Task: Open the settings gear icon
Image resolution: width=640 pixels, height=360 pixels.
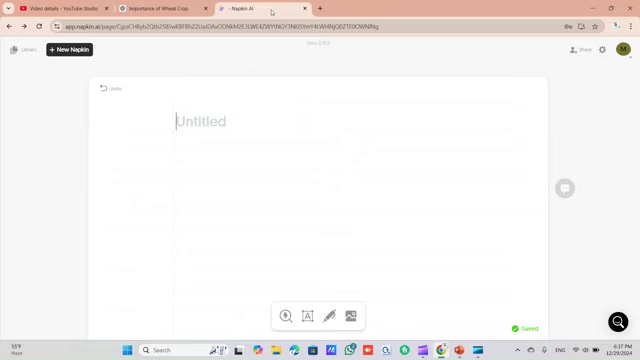Action: click(602, 50)
